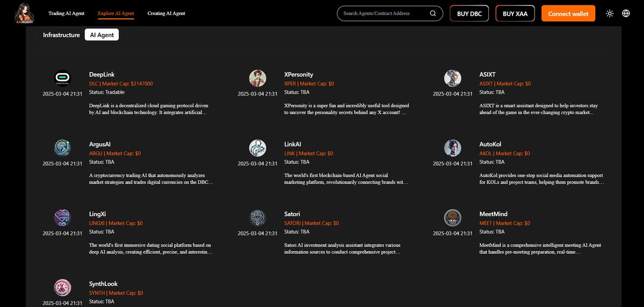Click Status: TBA under MeetMind
The width and height of the screenshot is (644, 307).
coord(492,232)
